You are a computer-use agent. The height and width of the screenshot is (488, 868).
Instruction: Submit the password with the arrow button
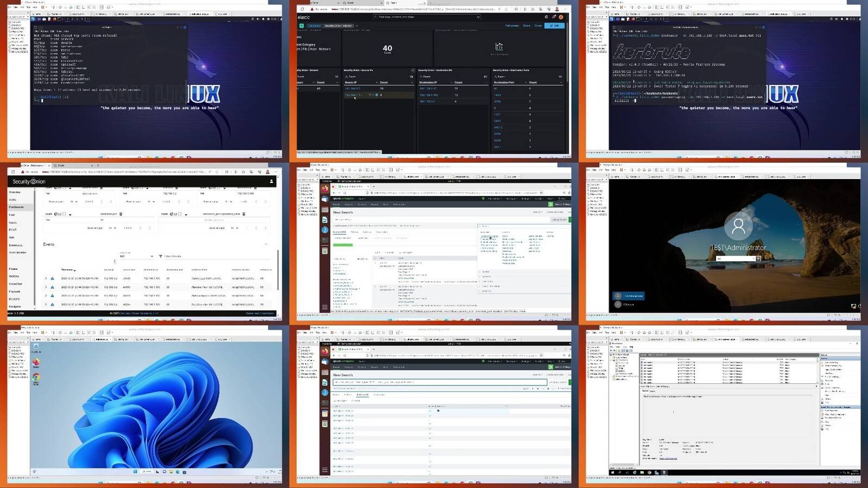758,258
